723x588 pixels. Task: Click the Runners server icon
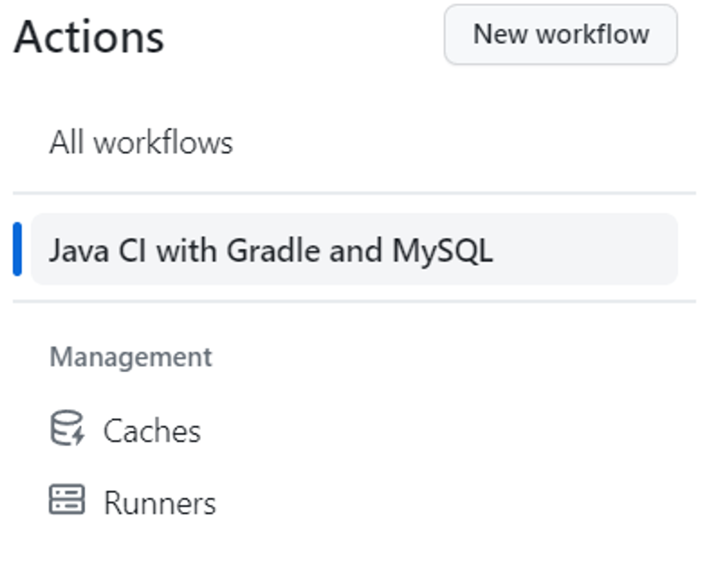point(67,499)
